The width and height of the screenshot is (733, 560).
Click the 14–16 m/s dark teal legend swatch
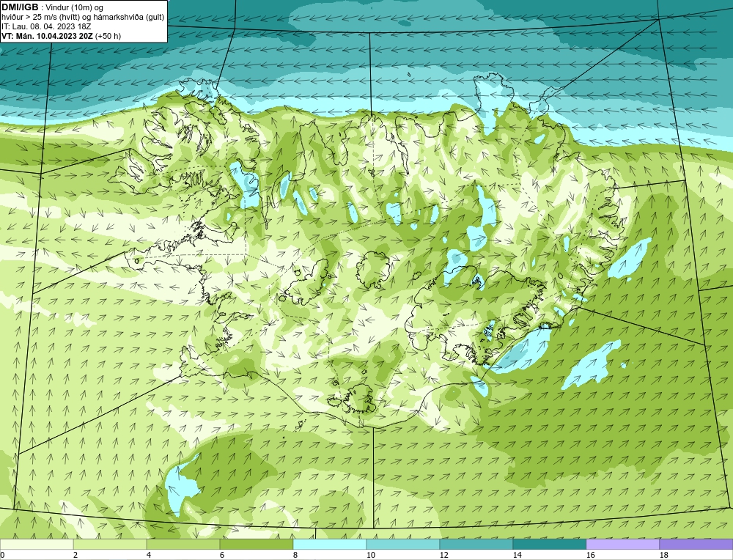(550, 544)
